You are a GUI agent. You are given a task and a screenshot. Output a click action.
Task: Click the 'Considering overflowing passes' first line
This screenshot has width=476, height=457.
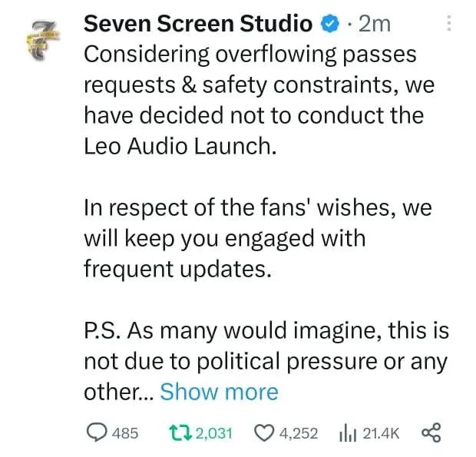pyautogui.click(x=250, y=55)
